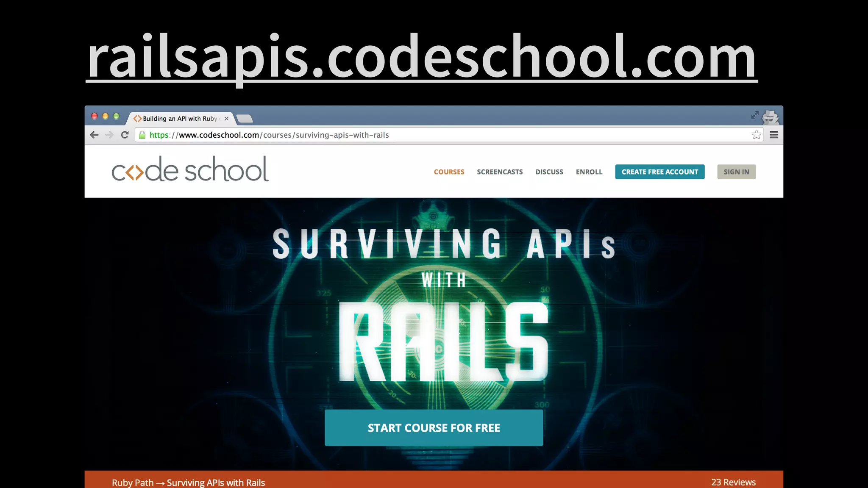Click the Sign In button

point(736,172)
